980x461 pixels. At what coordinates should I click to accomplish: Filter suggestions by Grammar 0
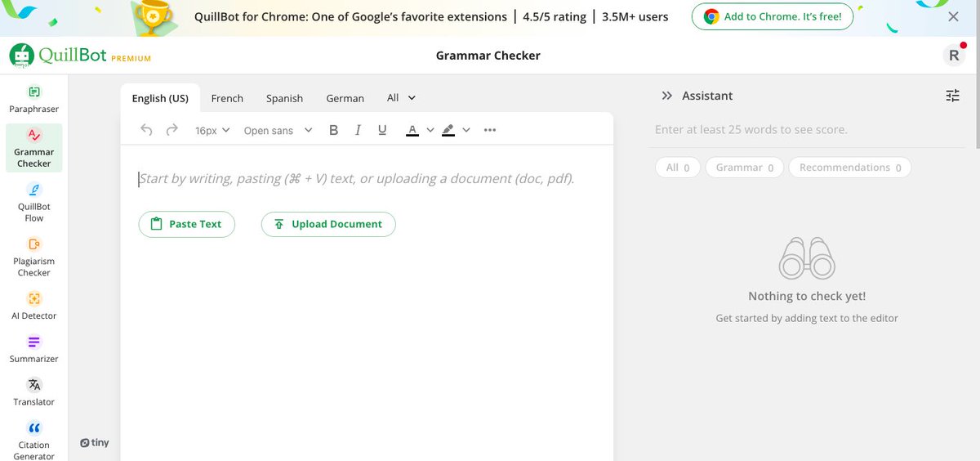745,168
